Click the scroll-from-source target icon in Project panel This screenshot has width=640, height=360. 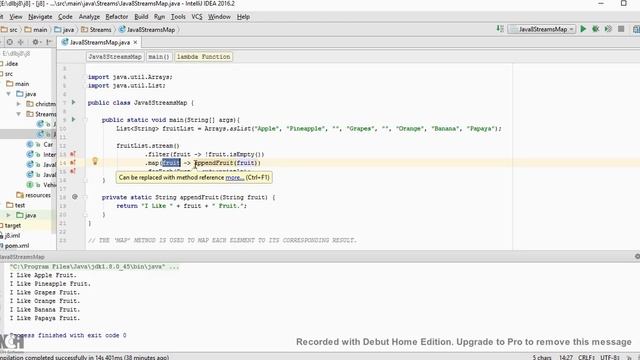pyautogui.click(x=9, y=42)
